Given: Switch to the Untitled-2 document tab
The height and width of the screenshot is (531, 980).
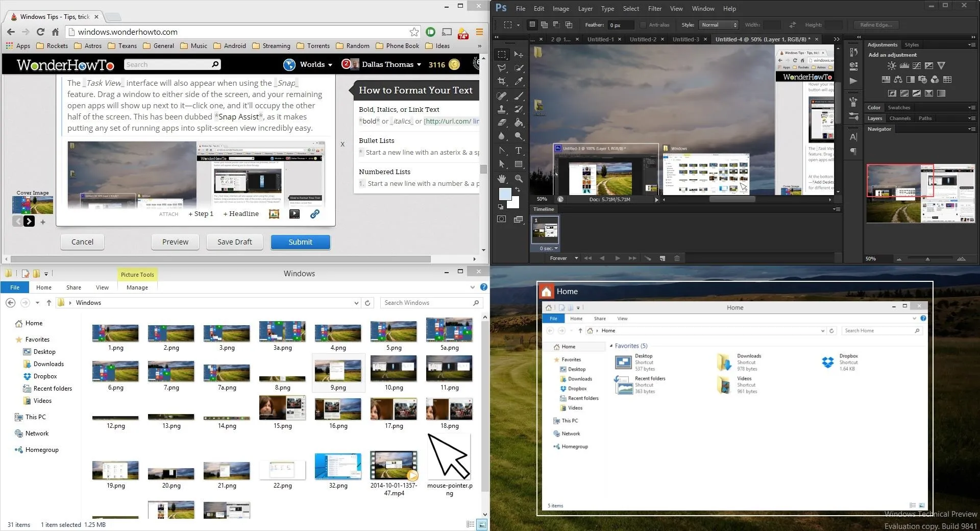Looking at the screenshot, I should coord(643,39).
